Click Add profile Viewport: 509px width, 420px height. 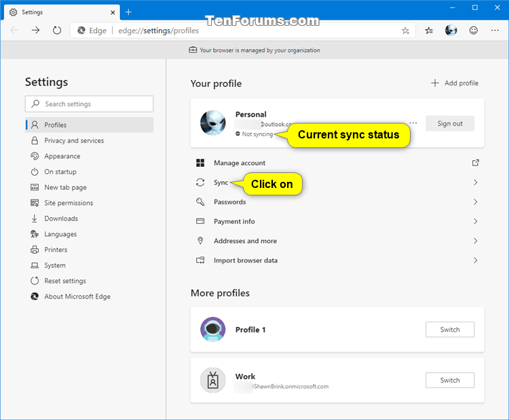tap(455, 83)
